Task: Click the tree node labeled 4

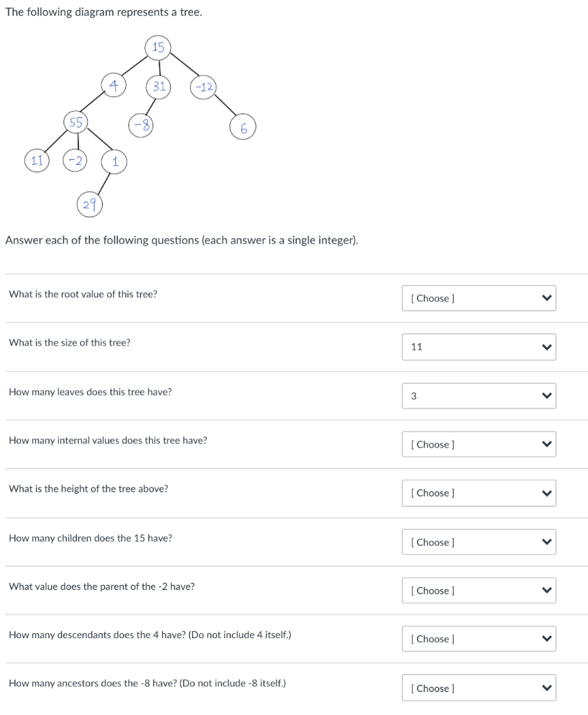Action: pos(113,85)
